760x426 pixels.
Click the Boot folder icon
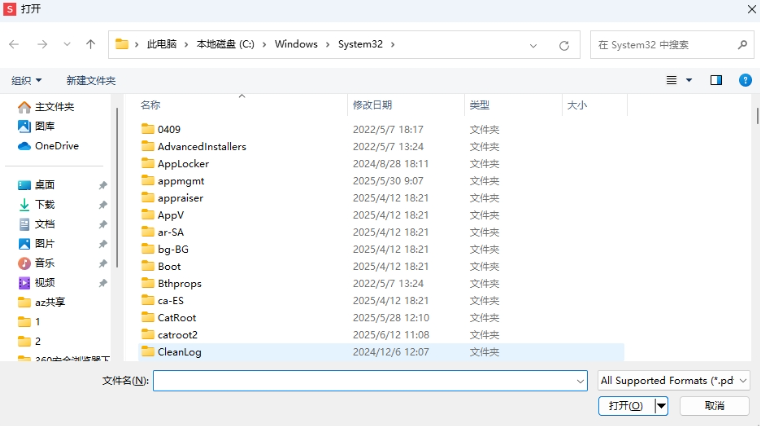[x=148, y=266]
